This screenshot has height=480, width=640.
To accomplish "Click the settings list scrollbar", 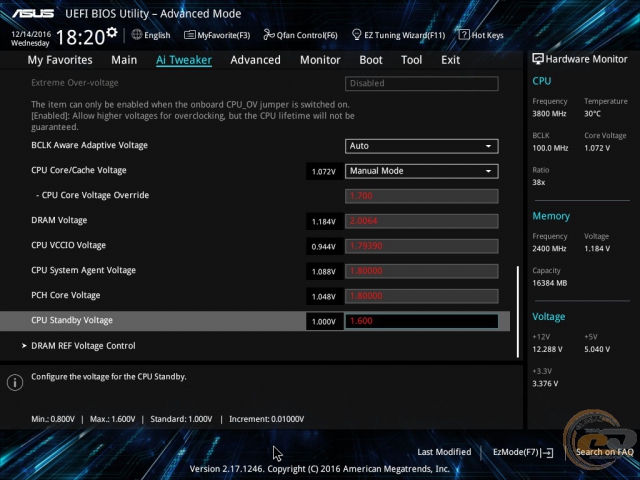I will 518,312.
